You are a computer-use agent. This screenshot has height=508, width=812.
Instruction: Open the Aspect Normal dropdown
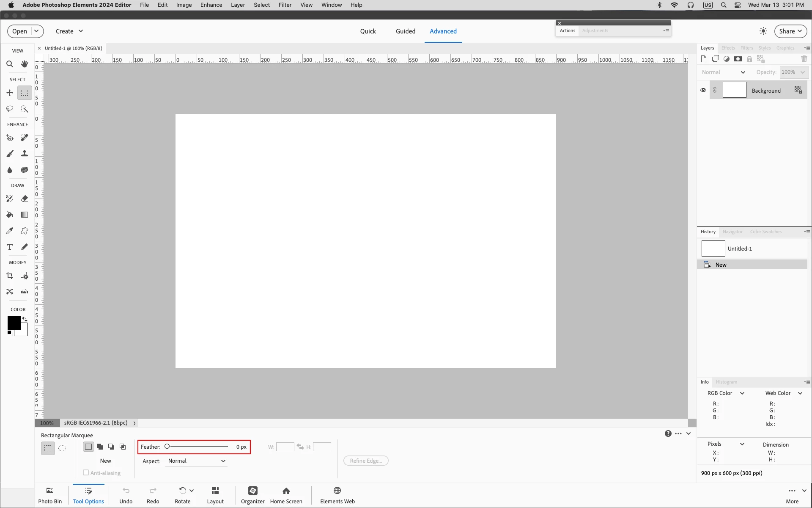pos(197,461)
